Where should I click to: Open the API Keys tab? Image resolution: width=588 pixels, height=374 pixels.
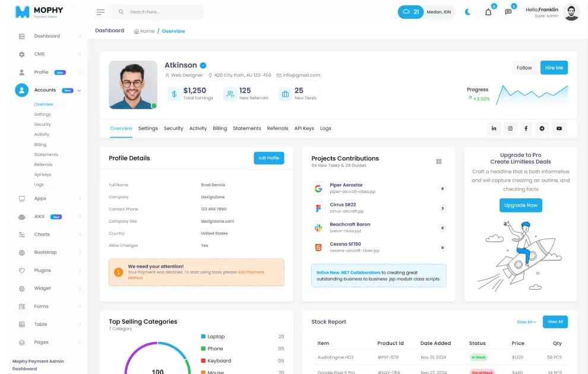tap(304, 129)
